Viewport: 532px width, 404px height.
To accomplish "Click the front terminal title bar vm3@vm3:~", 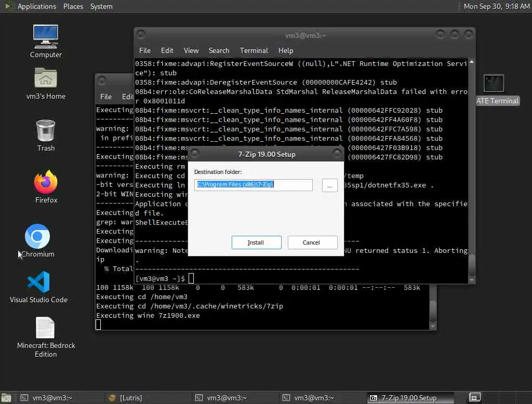I will coord(305,35).
